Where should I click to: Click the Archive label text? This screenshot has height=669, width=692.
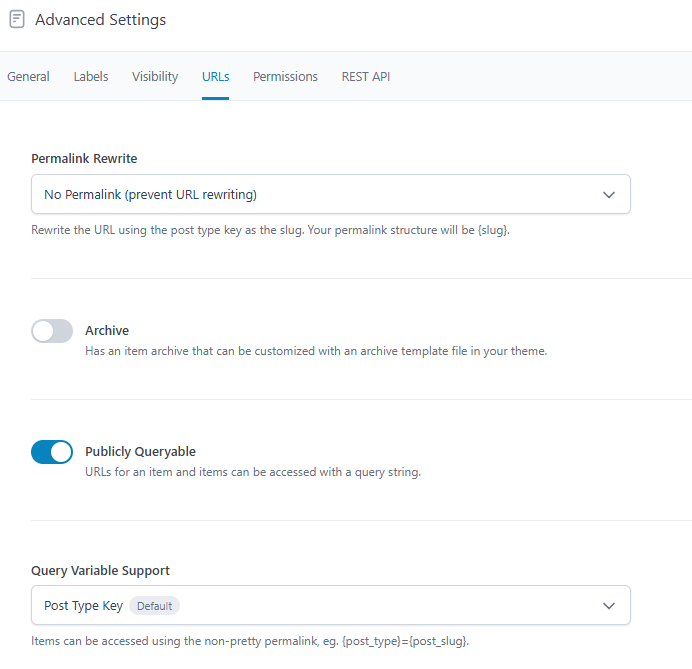107,331
